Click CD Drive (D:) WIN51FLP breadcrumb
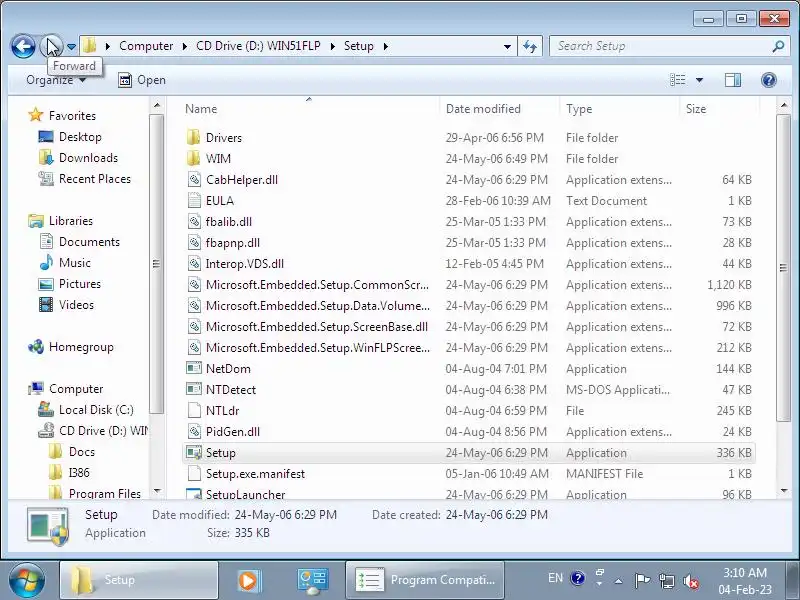The height and width of the screenshot is (600, 800). [x=258, y=46]
